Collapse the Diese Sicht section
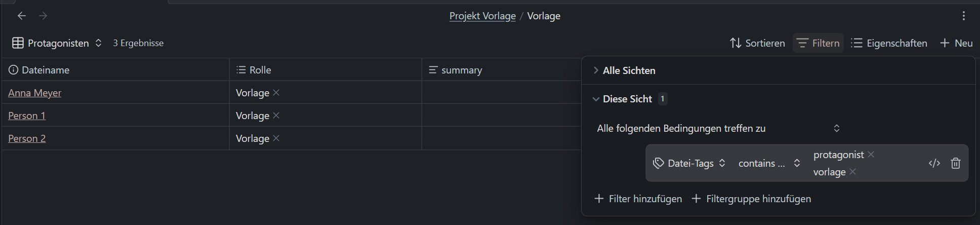The image size is (980, 225). pyautogui.click(x=596, y=99)
